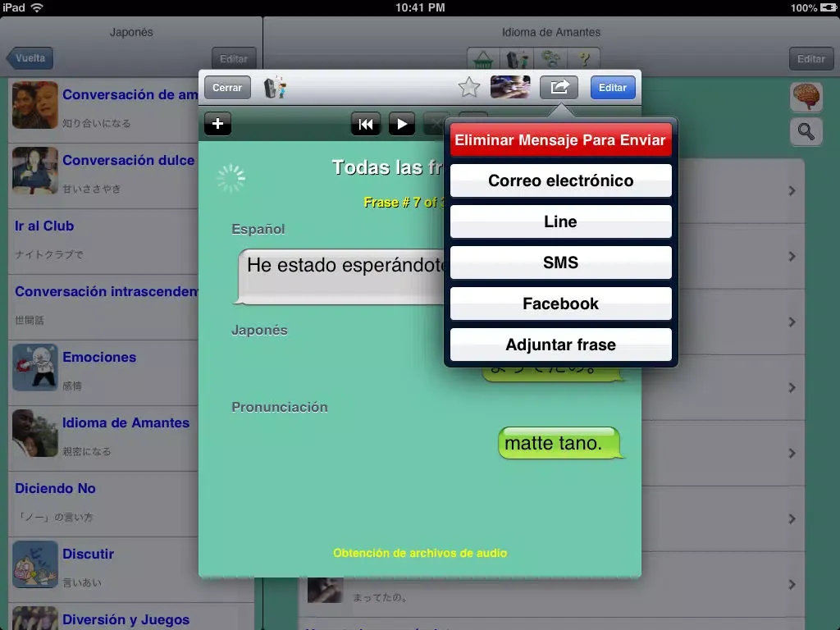Skip back to previous phrase
Screen dimensions: 840x630
(x=366, y=125)
